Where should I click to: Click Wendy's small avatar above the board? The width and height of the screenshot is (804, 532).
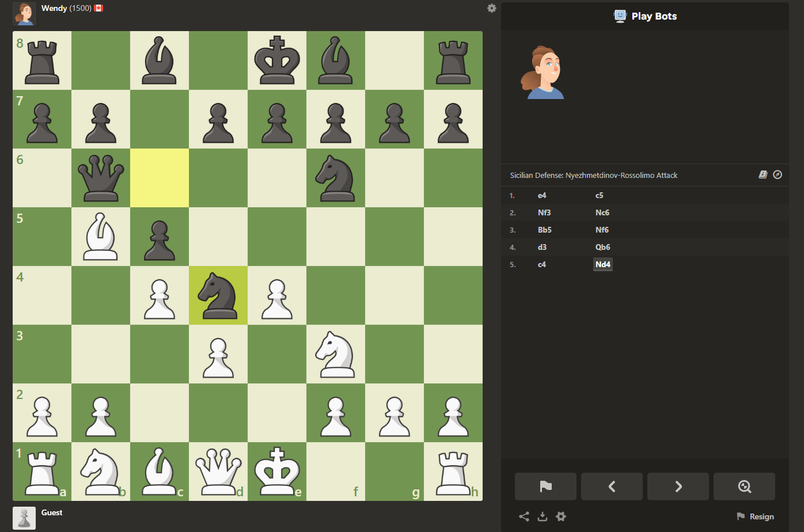[x=24, y=14]
